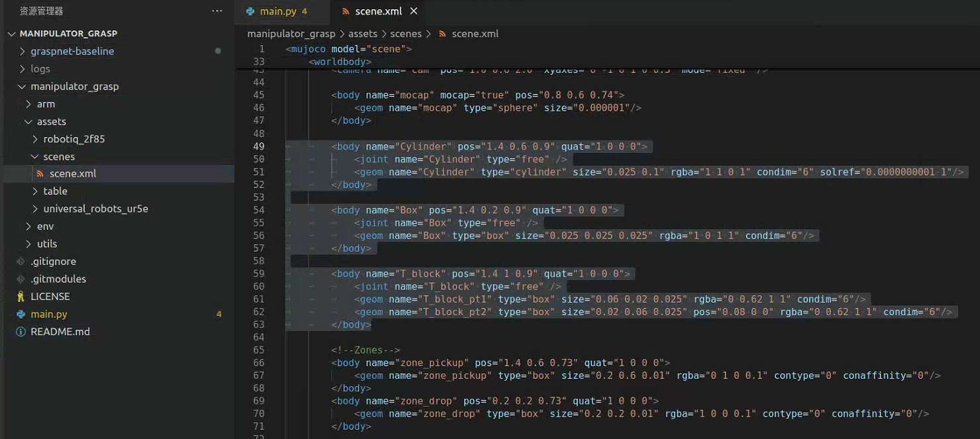Click the Zones comment on line 65
Viewport: 980px width, 439px height.
366,350
